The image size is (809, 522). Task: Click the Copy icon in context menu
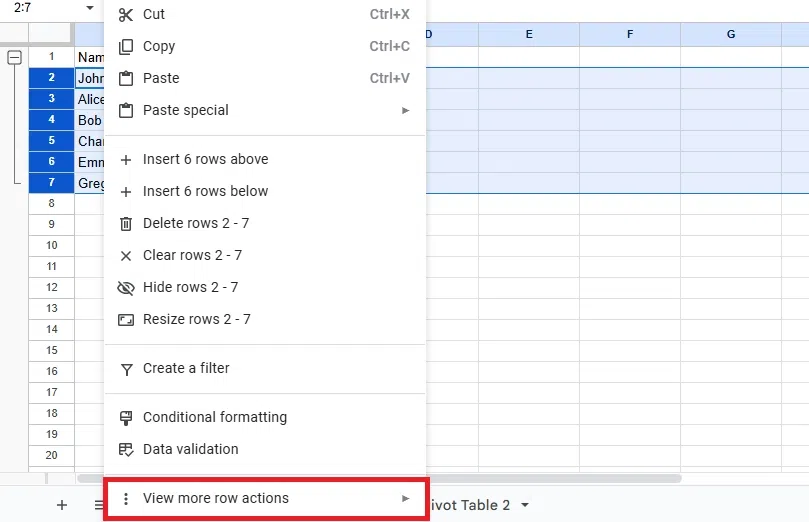coord(125,47)
